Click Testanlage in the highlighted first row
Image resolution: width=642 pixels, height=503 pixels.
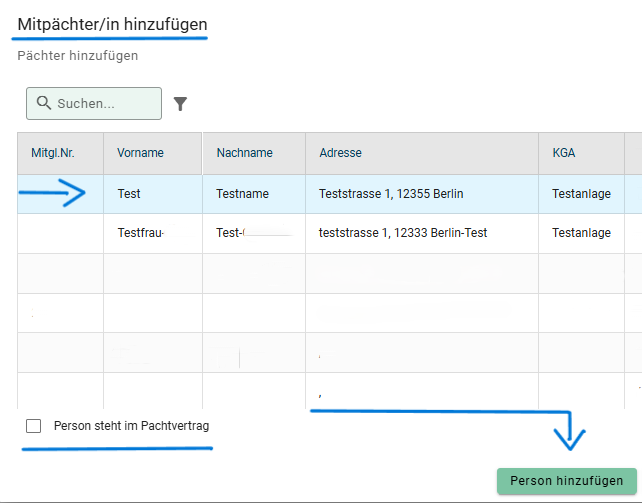tap(581, 194)
